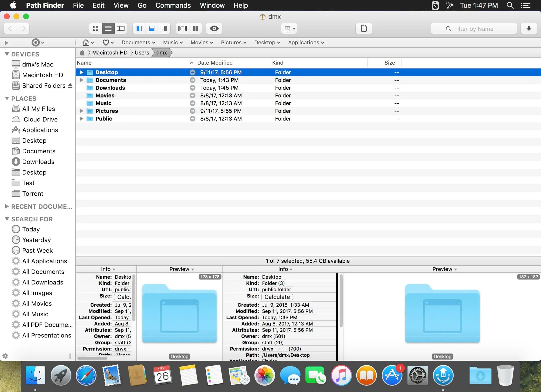Toggle the right shelf pane
This screenshot has width=541, height=392.
click(164, 28)
